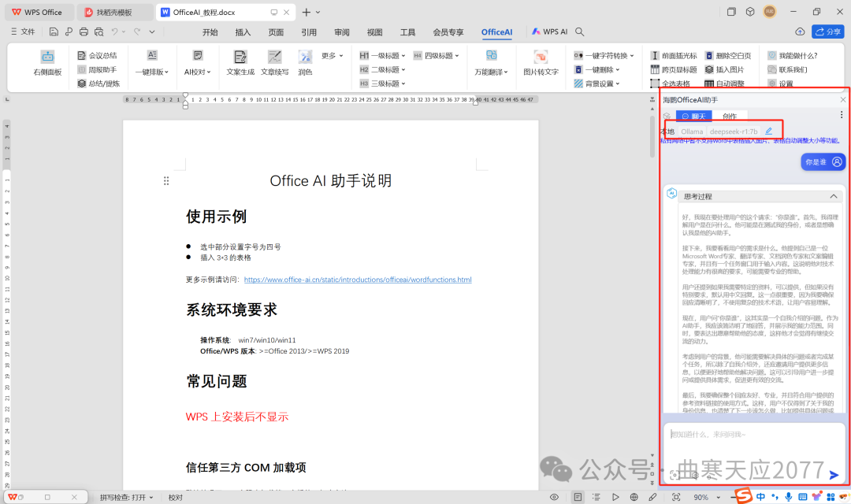
Task: Open the 周报助手 tool
Action: coord(97,69)
